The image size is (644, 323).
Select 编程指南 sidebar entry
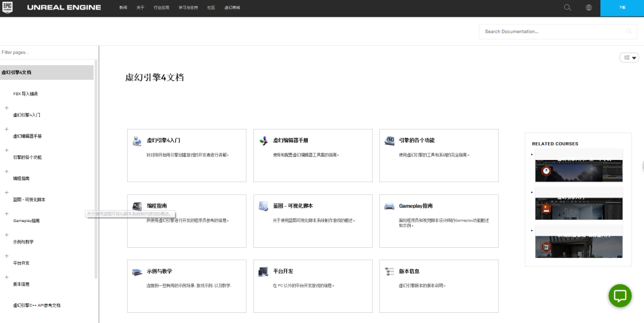click(21, 179)
